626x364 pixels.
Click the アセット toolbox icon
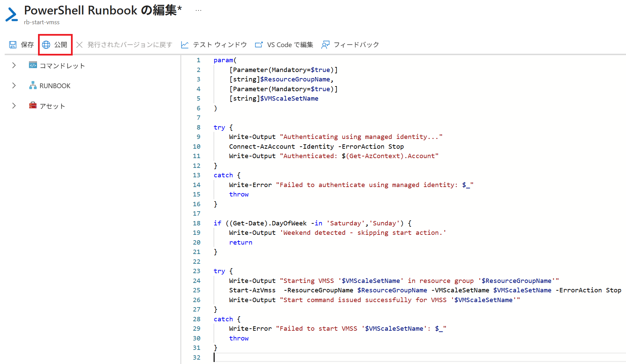tap(33, 105)
